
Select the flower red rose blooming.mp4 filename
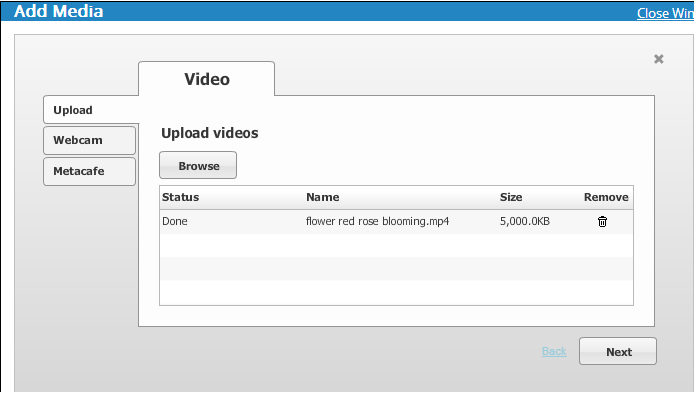point(377,222)
